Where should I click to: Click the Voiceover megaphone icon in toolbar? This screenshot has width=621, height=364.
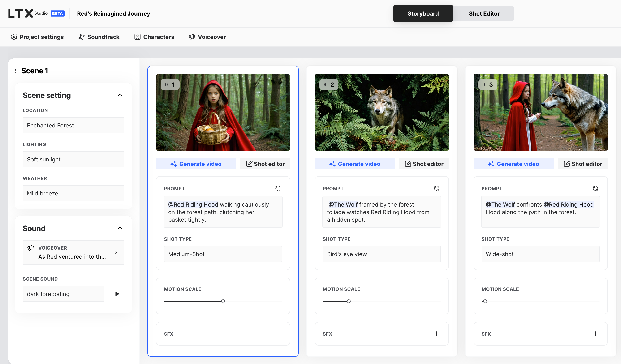(192, 37)
